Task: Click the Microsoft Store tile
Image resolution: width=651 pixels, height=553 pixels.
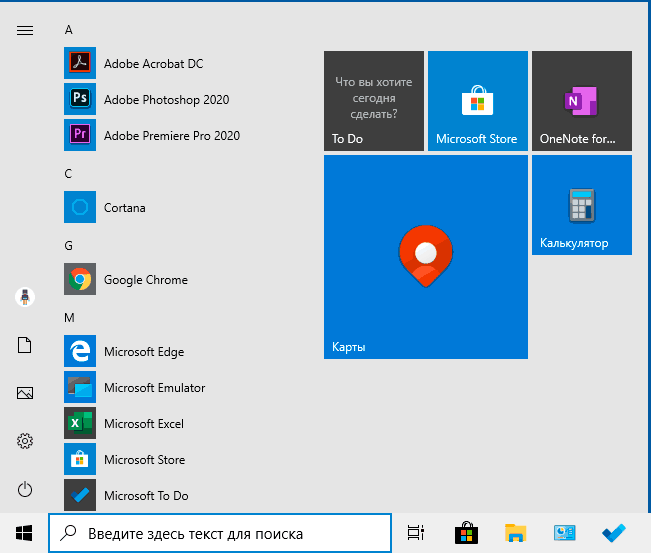Action: (477, 101)
